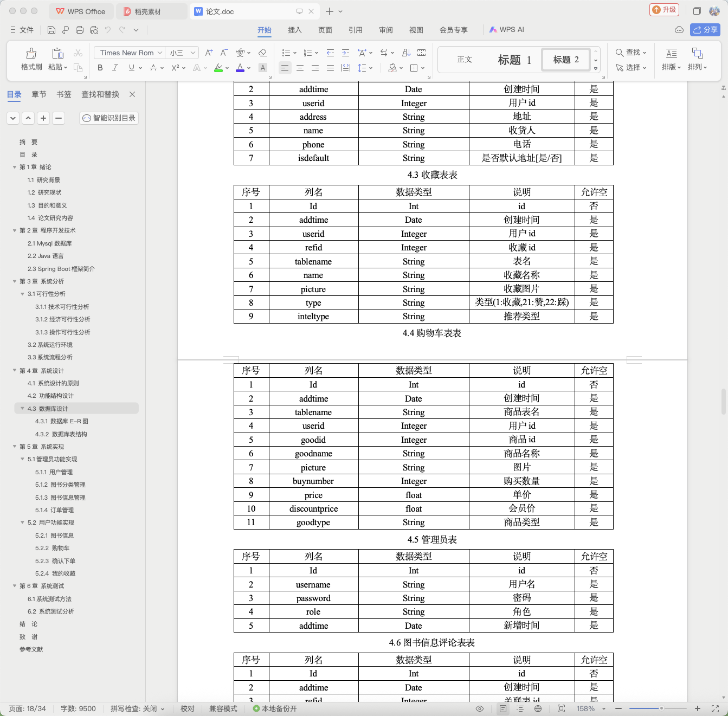This screenshot has width=728, height=716.
Task: Click the bulleted list icon
Action: point(286,53)
